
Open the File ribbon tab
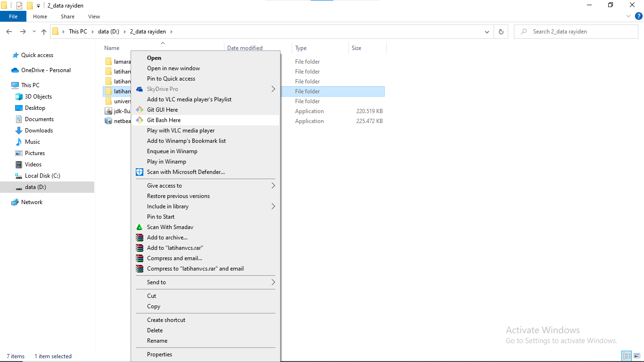coord(13,16)
